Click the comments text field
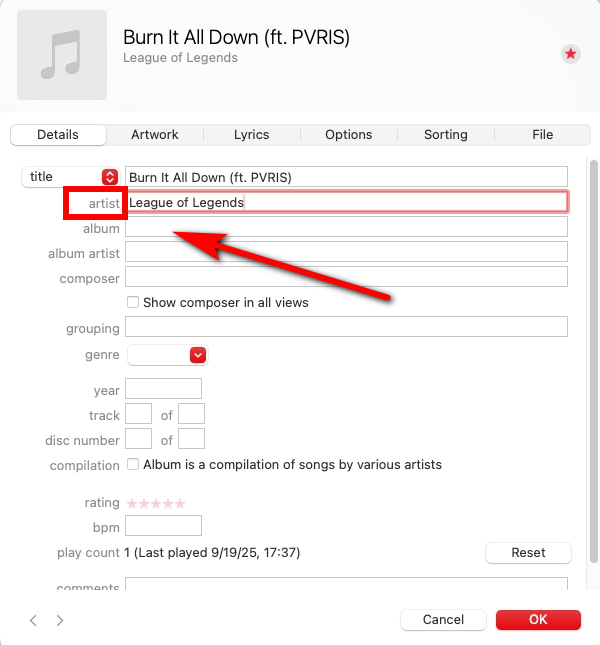 point(346,584)
